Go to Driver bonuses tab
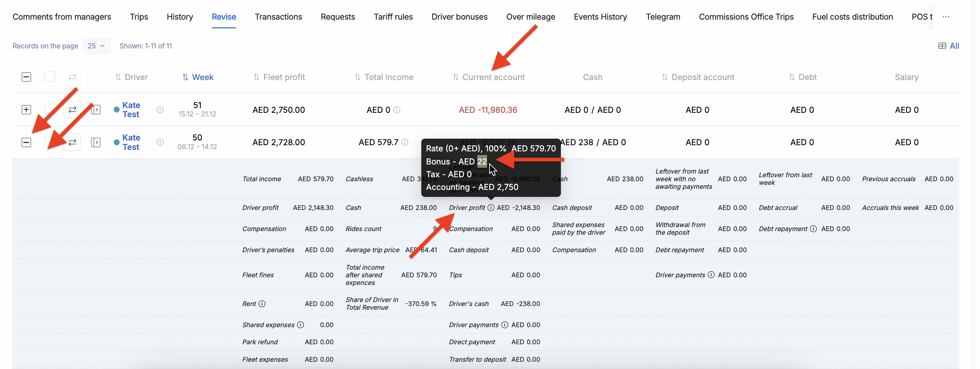This screenshot has width=980, height=369. click(459, 17)
